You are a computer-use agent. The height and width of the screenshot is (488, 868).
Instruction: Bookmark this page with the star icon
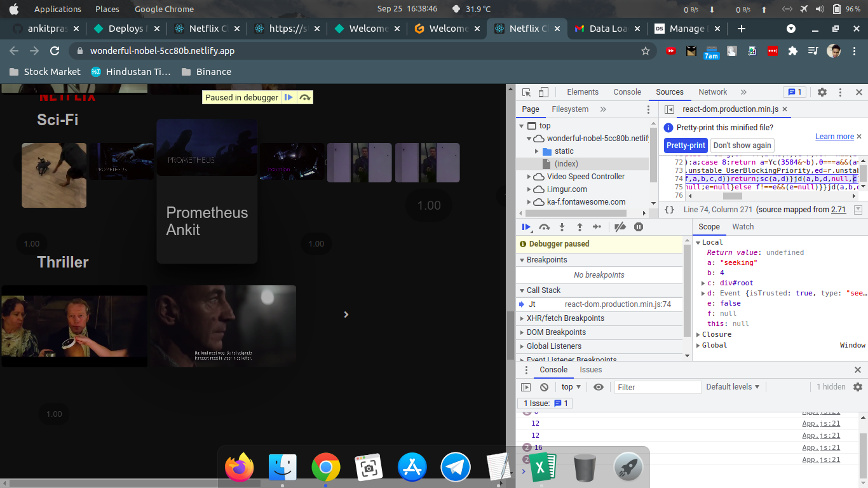point(646,51)
